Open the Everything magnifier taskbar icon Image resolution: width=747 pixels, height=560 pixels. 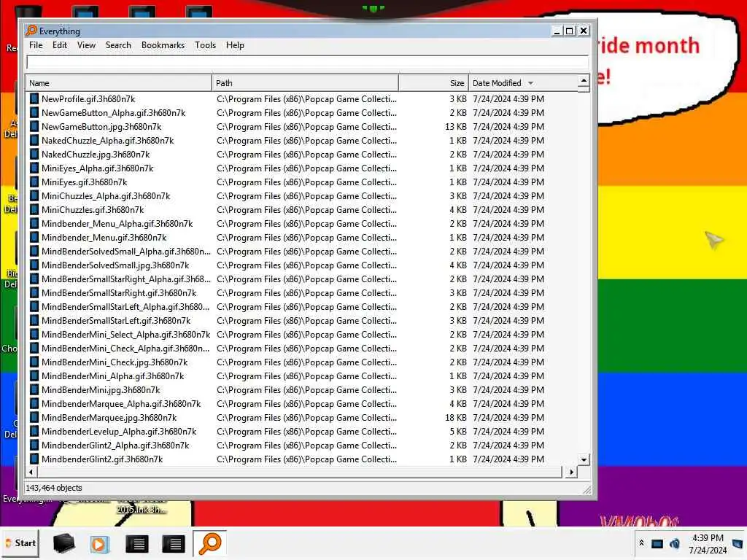(209, 544)
